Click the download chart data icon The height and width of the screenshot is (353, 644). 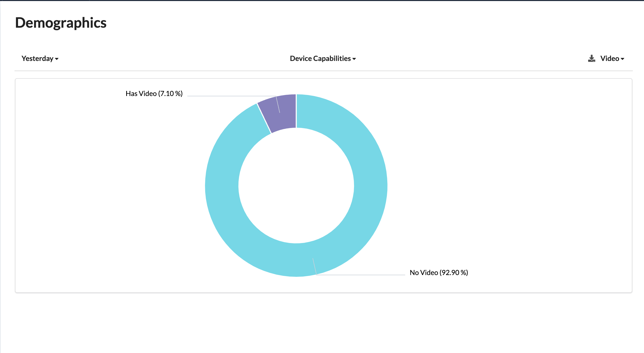click(591, 59)
